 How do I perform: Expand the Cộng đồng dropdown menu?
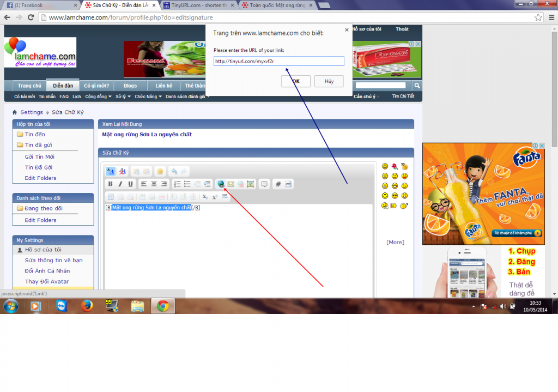pos(98,97)
